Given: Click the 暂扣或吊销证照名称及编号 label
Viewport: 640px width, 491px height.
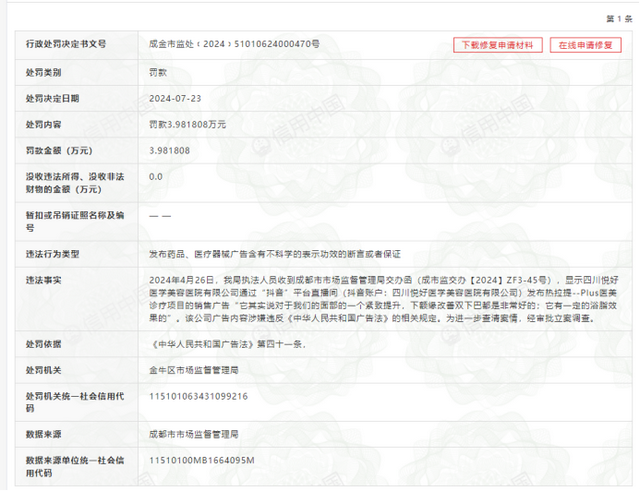Looking at the screenshot, I should [x=75, y=221].
